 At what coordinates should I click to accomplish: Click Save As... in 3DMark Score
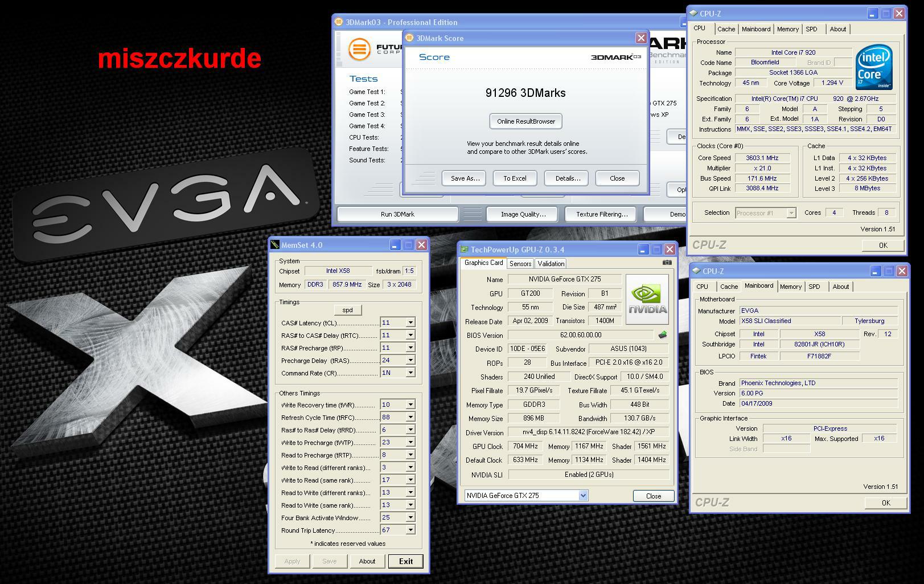465,178
